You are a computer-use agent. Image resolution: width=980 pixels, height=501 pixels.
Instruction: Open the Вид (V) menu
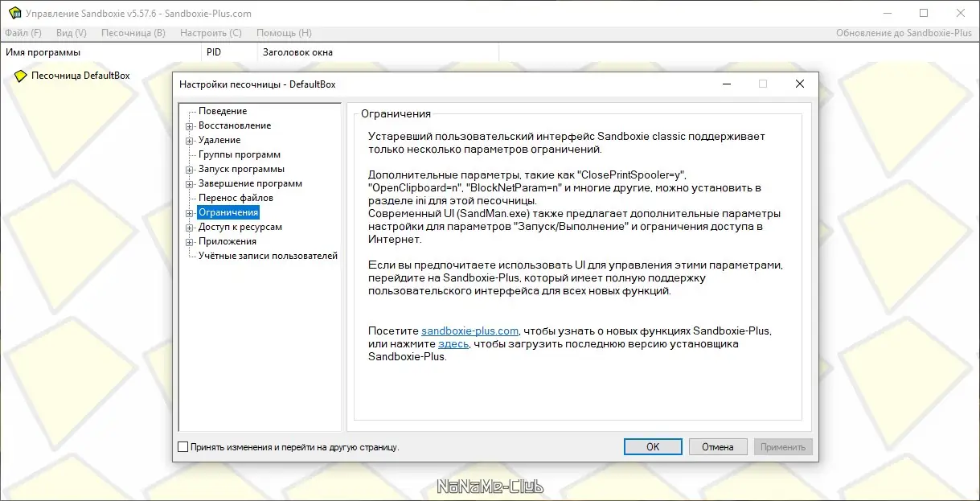click(x=72, y=33)
